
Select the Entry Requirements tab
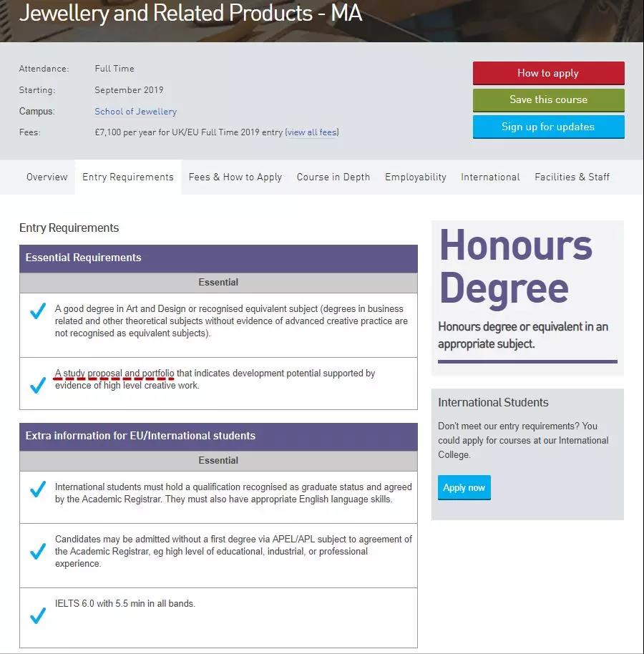point(128,177)
